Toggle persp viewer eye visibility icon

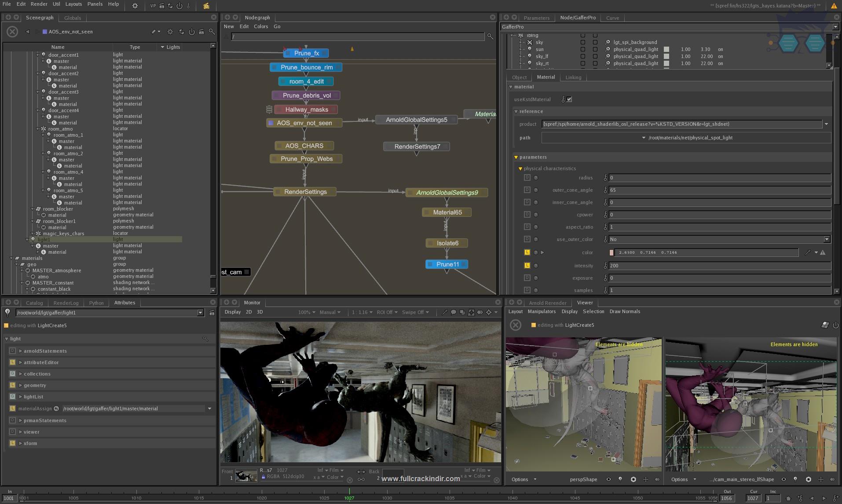[608, 479]
